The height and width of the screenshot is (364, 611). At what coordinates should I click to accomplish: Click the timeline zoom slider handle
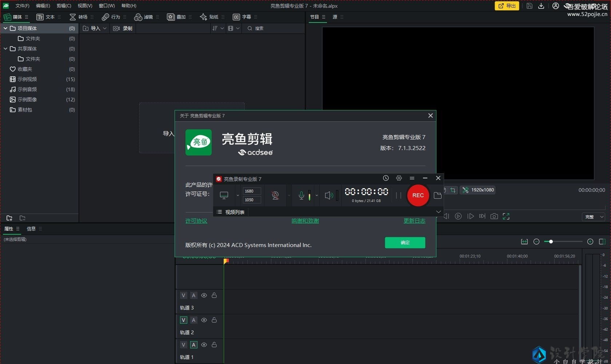click(x=551, y=242)
